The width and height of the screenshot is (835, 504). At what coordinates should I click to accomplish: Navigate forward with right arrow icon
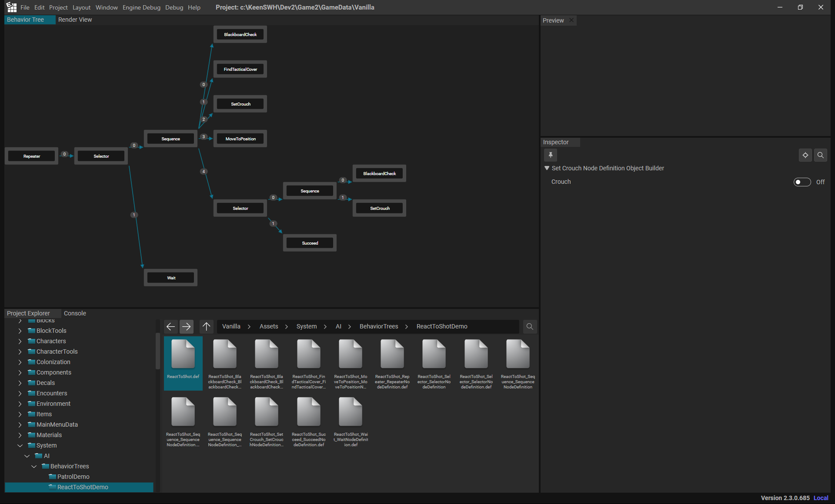[x=187, y=326]
